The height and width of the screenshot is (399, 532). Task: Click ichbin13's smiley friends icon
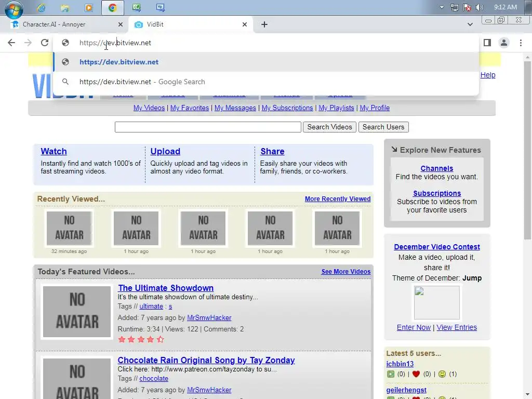(442, 374)
